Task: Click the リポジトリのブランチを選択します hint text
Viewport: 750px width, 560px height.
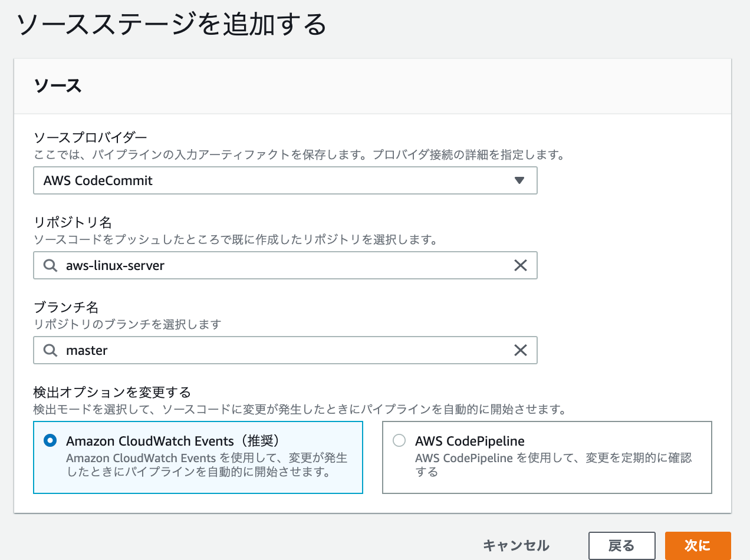Action: point(127,324)
